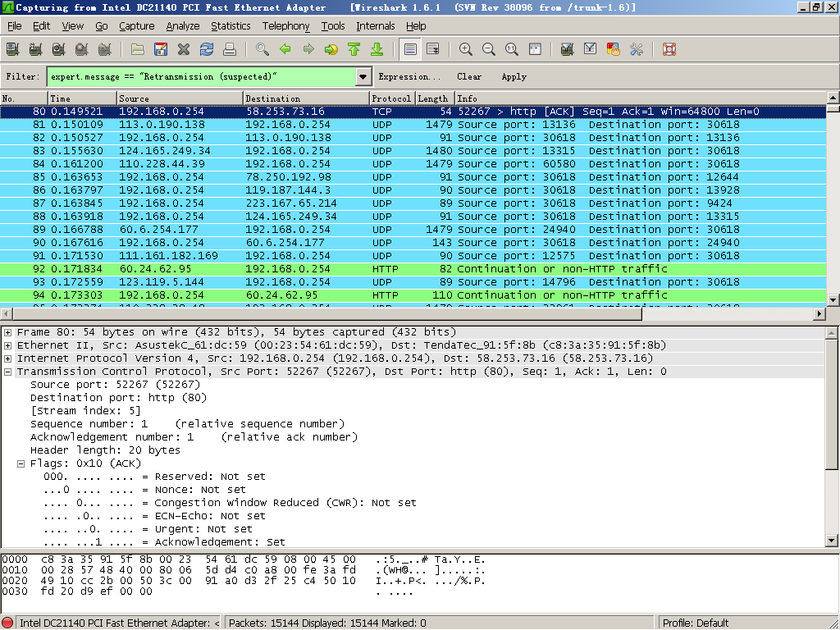Print packets printer icon

230,49
